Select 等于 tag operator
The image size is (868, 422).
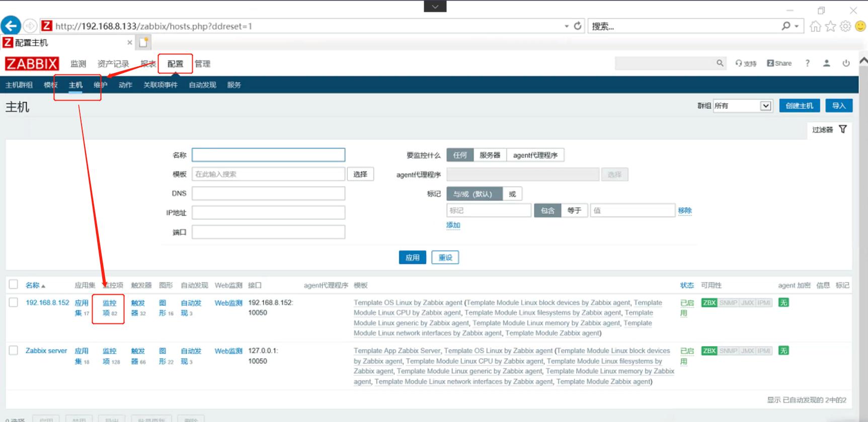point(574,210)
